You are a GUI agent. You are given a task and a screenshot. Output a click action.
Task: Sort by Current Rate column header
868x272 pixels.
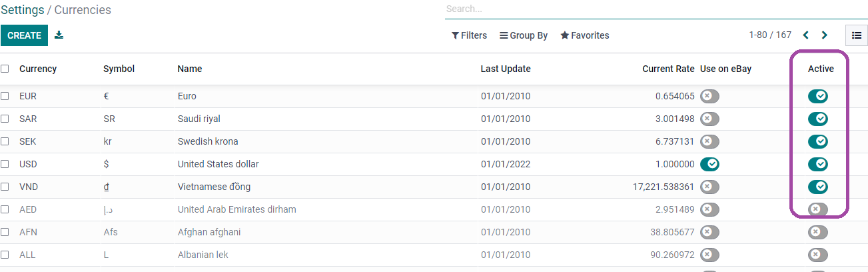668,69
